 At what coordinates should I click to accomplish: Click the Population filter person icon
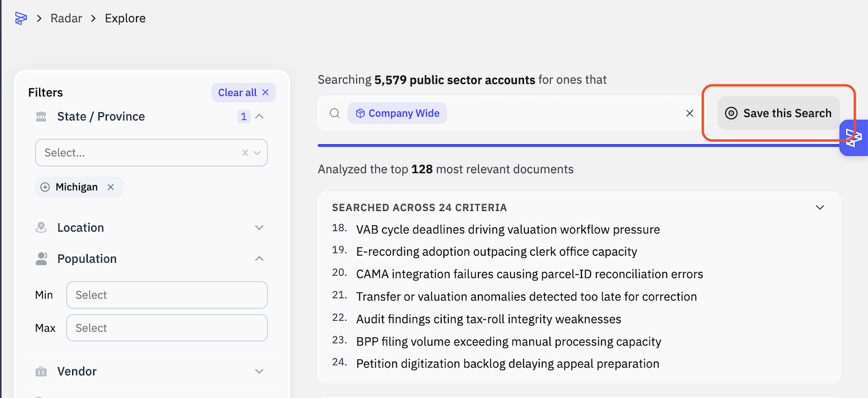41,259
